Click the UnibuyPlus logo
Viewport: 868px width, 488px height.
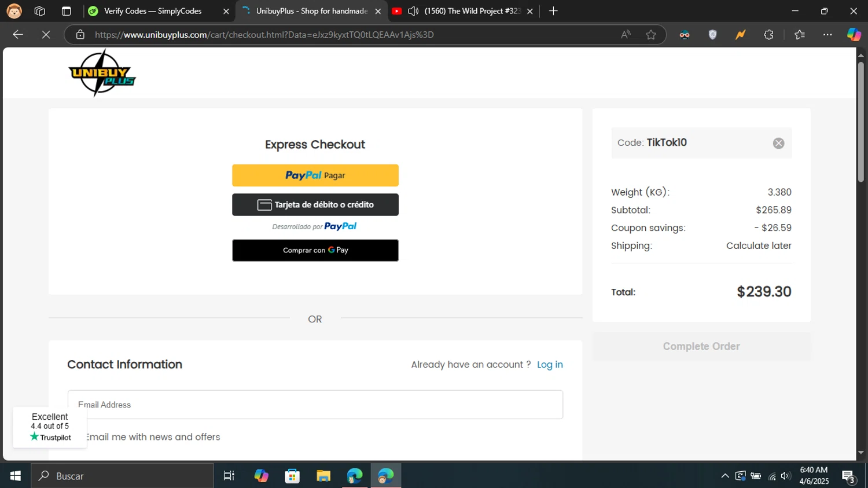[x=102, y=73]
